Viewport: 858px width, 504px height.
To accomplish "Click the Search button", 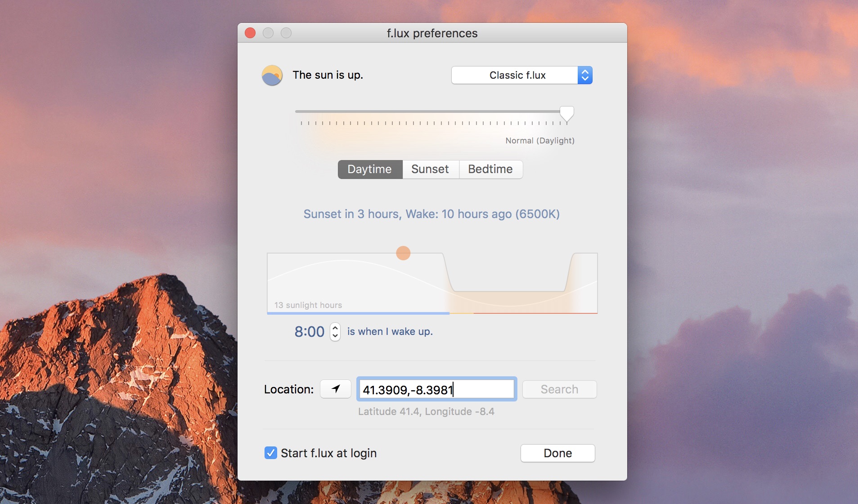I will (559, 389).
